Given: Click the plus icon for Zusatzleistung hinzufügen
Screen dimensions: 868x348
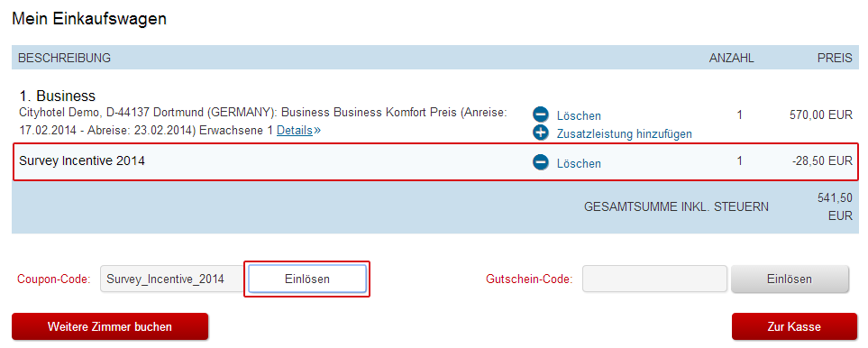Looking at the screenshot, I should (x=540, y=133).
